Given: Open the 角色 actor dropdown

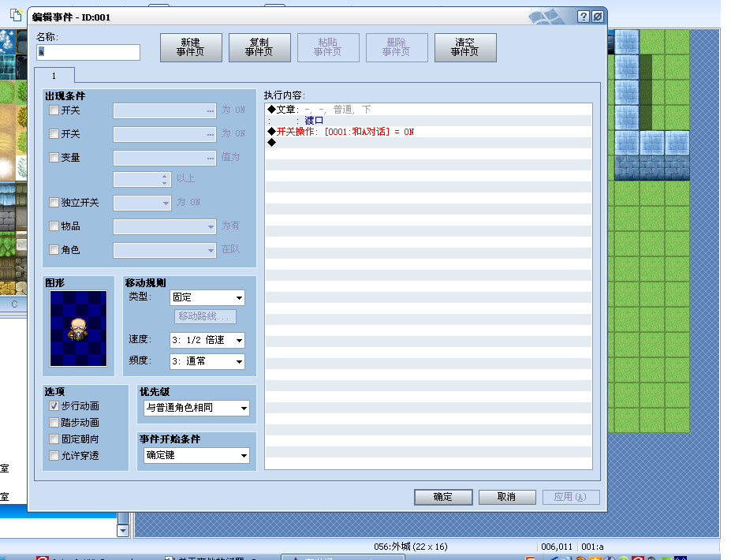Looking at the screenshot, I should point(165,250).
